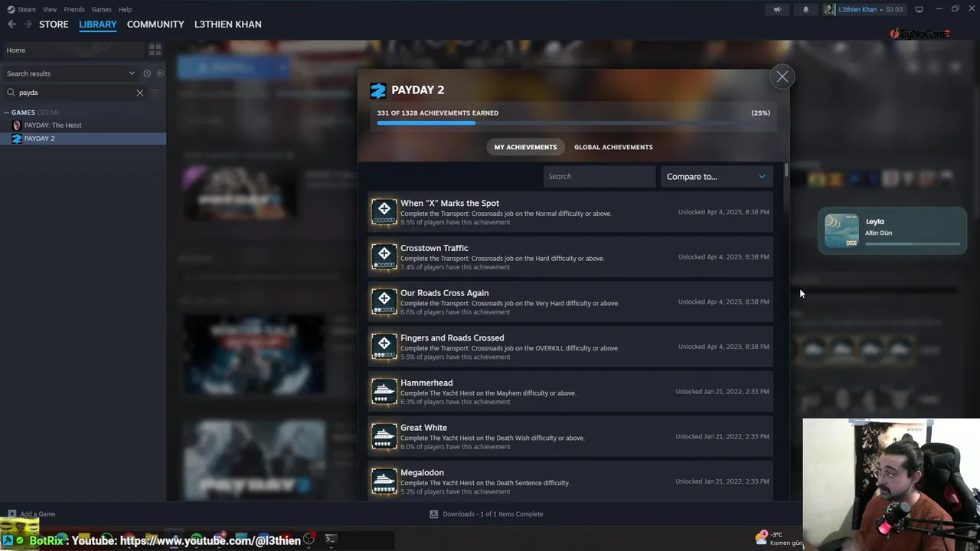Close the PAYDAY 2 achievements dialog
980x551 pixels.
click(x=782, y=77)
